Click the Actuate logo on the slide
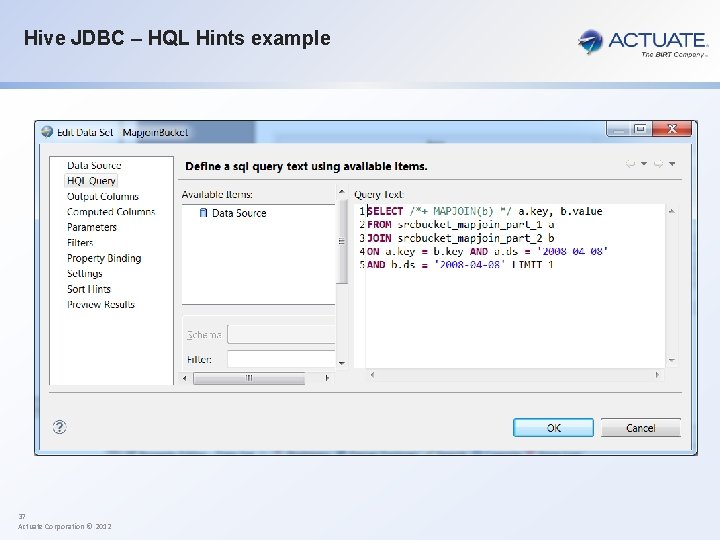Viewport: 720px width, 540px height. coord(643,42)
